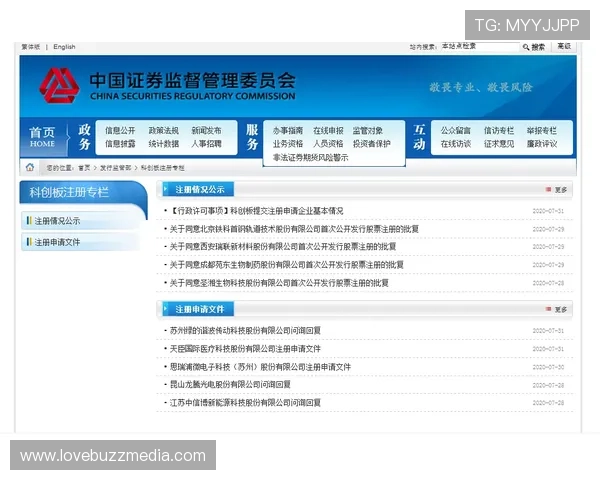The height and width of the screenshot is (480, 600).
Task: Open 北京铁科首钢轨道技术 approval notice
Action: click(294, 229)
